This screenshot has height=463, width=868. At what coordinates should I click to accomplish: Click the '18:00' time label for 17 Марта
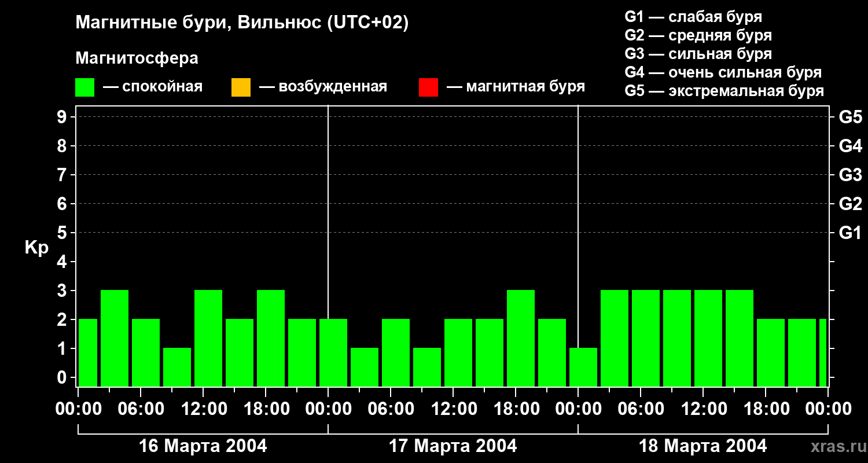click(x=516, y=409)
